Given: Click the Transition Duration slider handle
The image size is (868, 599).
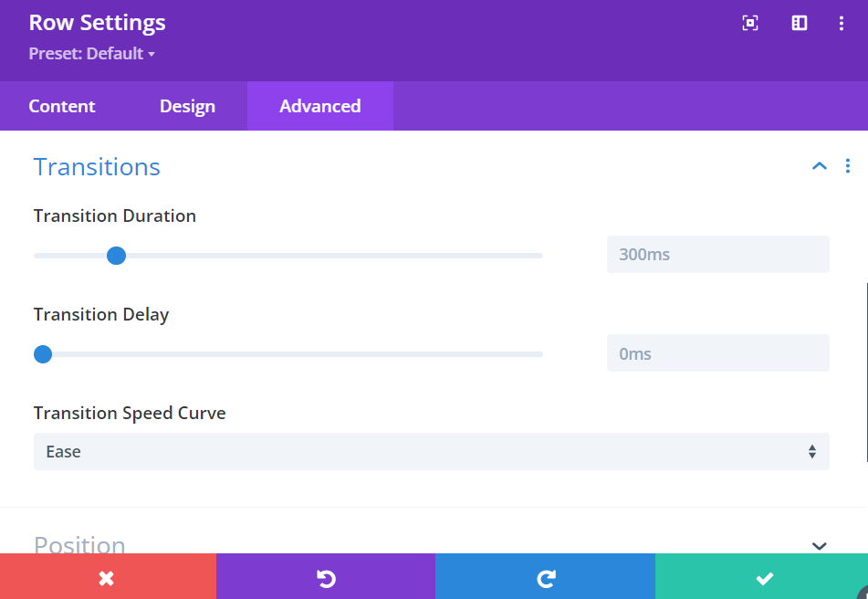Looking at the screenshot, I should pos(116,256).
